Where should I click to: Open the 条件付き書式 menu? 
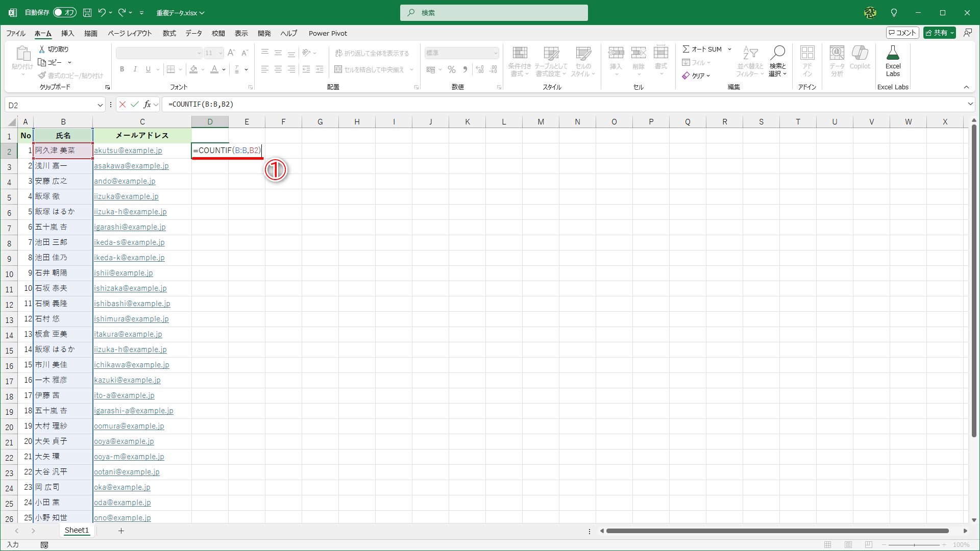point(520,61)
